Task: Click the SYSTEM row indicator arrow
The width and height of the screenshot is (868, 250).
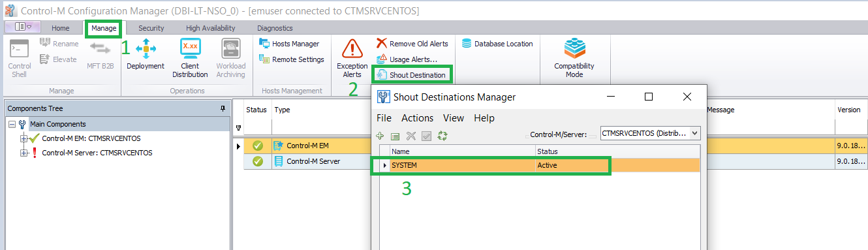Action: pos(384,165)
